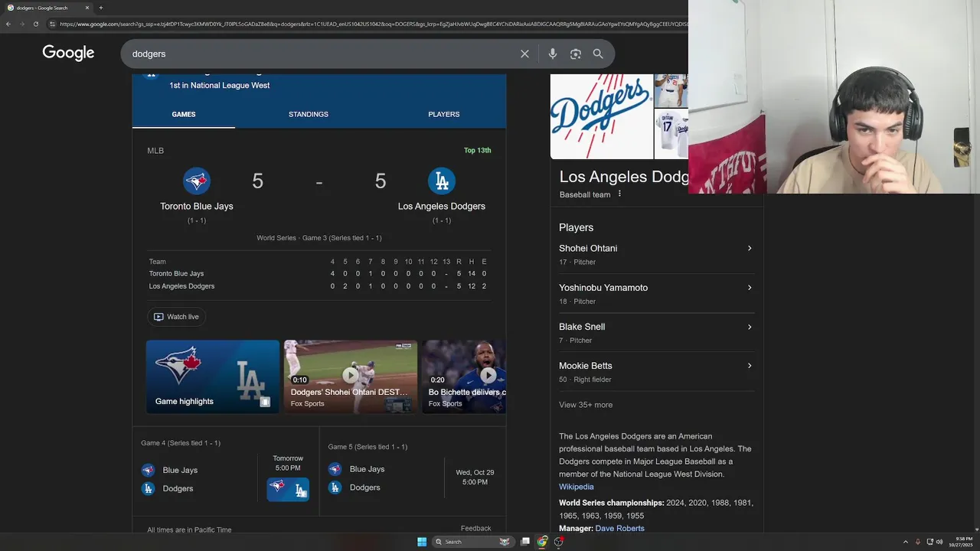Image resolution: width=980 pixels, height=551 pixels.
Task: Click the Feedback link
Action: [x=475, y=528]
